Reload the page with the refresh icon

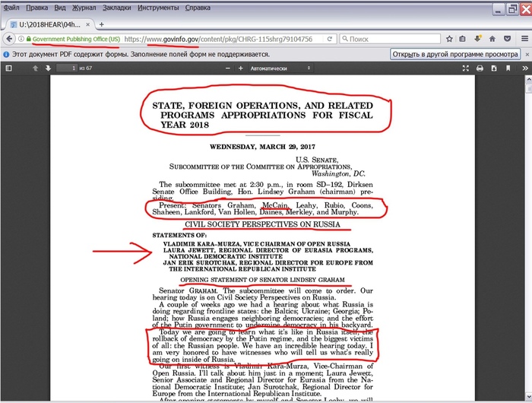click(329, 39)
